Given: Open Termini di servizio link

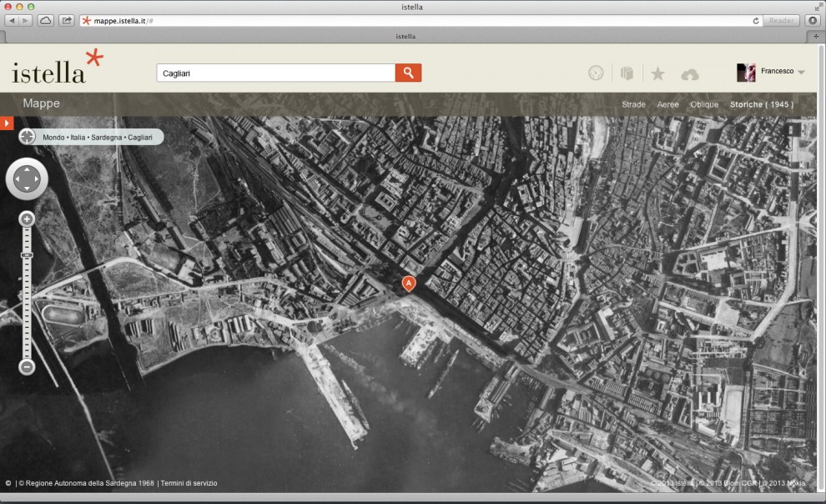Looking at the screenshot, I should [189, 483].
